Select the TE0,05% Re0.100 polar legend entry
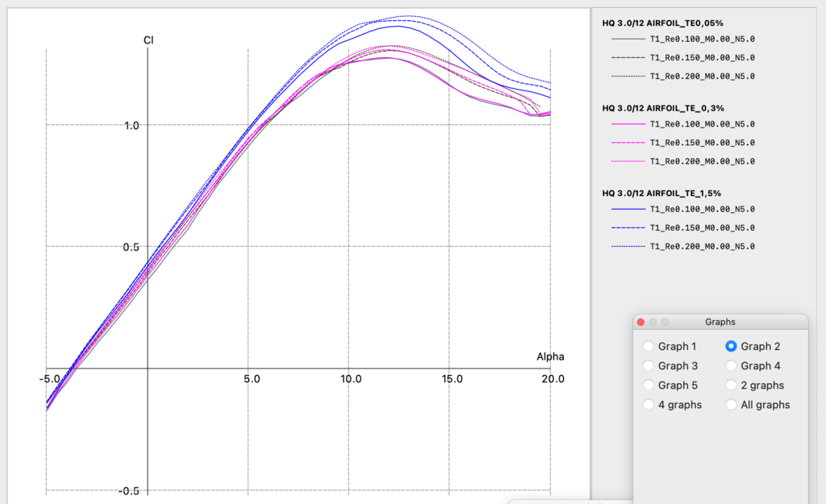 (x=702, y=39)
